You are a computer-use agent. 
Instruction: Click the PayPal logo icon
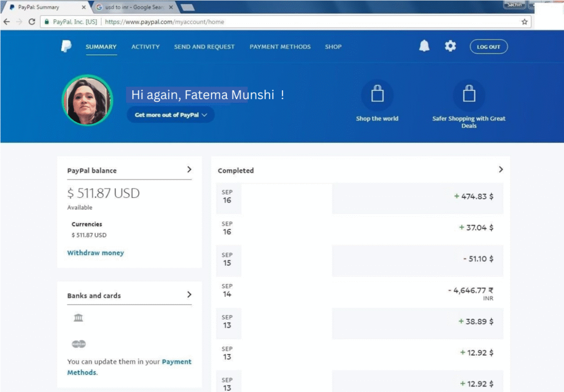66,46
